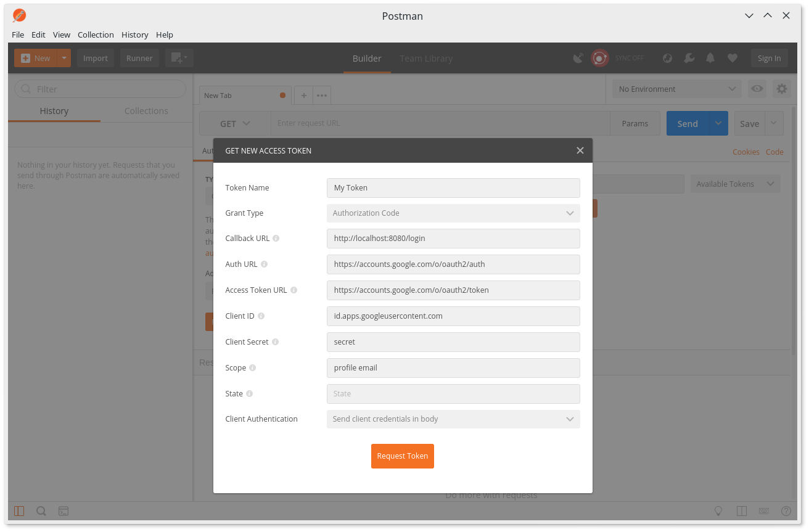
Task: Click the Send button
Action: 688,123
